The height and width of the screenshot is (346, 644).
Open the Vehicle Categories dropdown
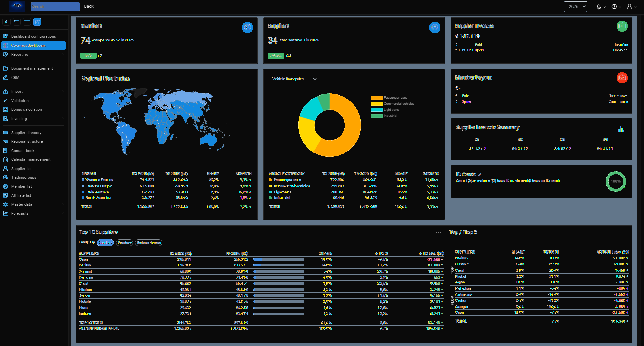(x=293, y=79)
